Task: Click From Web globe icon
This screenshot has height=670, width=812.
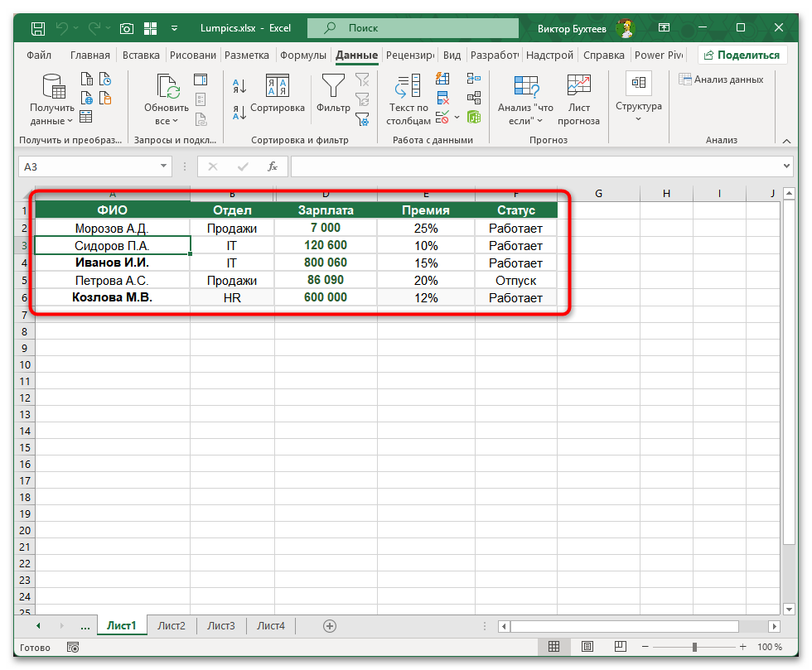Action: pos(86,98)
